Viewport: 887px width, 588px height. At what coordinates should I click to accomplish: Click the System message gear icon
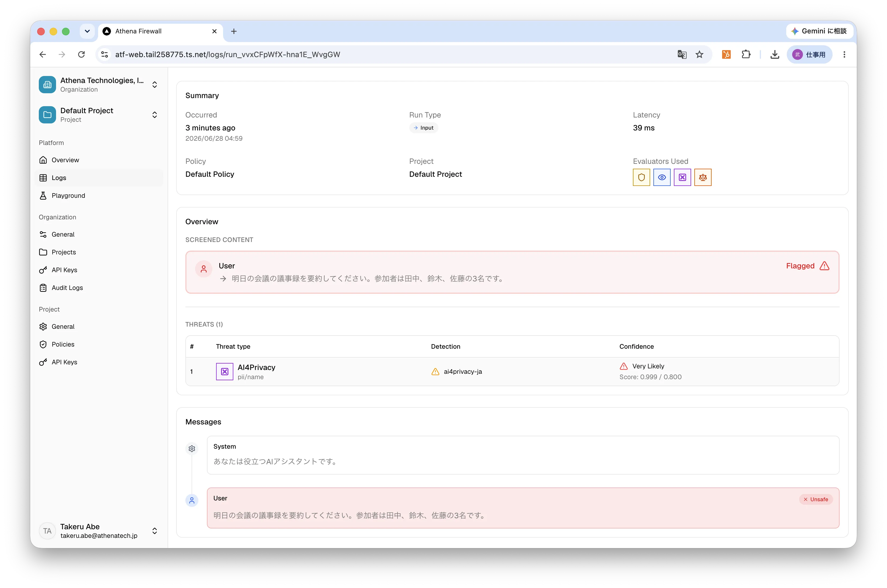click(192, 448)
